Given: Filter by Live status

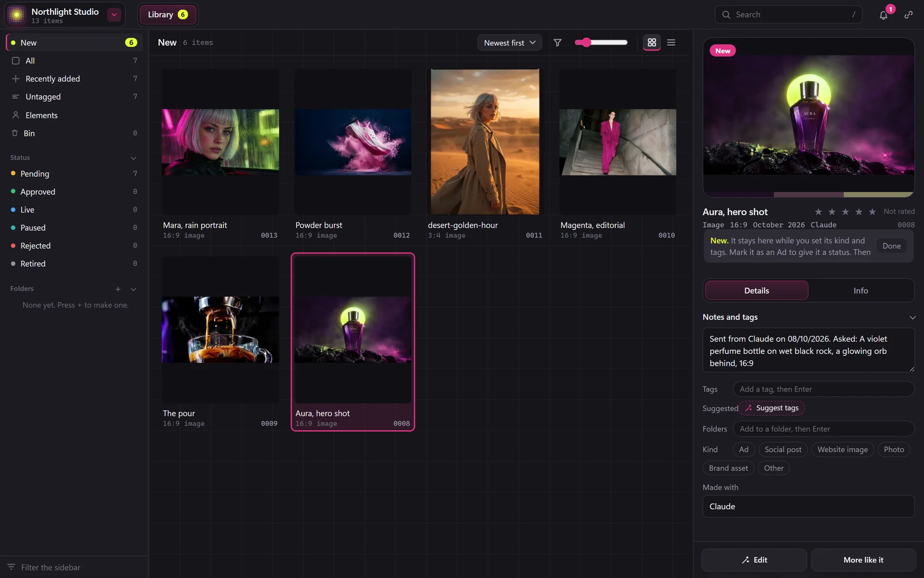Looking at the screenshot, I should click(74, 210).
